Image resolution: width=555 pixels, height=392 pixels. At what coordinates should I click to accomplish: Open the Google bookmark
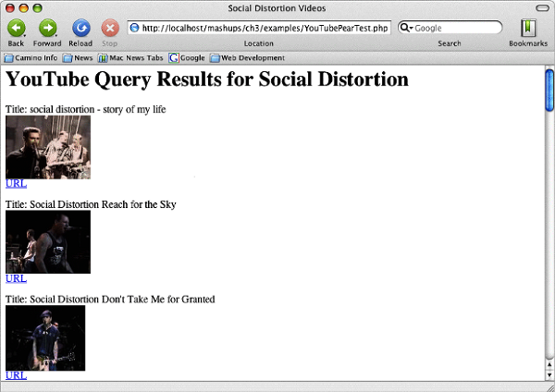[x=187, y=58]
